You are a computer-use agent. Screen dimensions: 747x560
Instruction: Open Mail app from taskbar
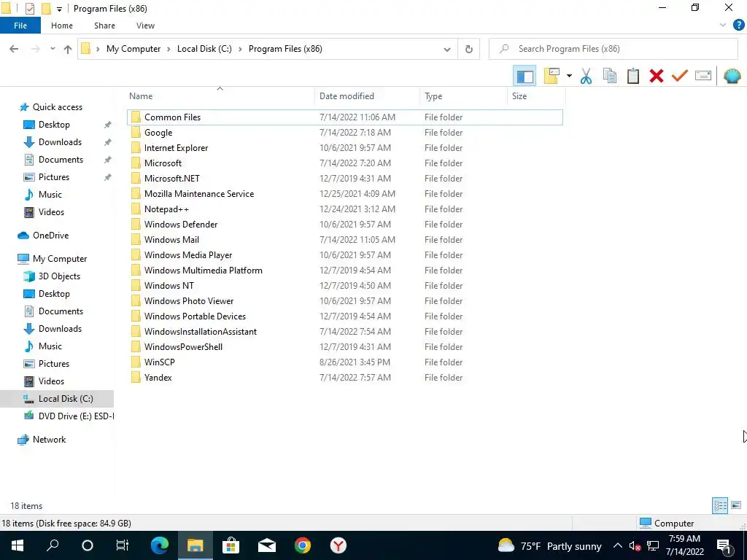point(267,545)
